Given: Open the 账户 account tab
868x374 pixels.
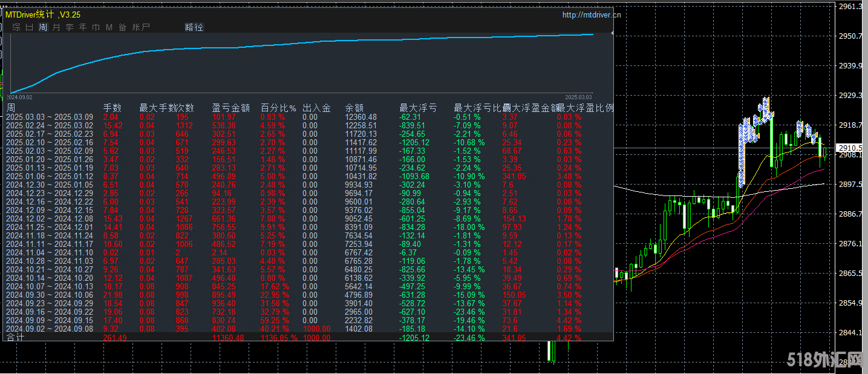Looking at the screenshot, I should (141, 27).
